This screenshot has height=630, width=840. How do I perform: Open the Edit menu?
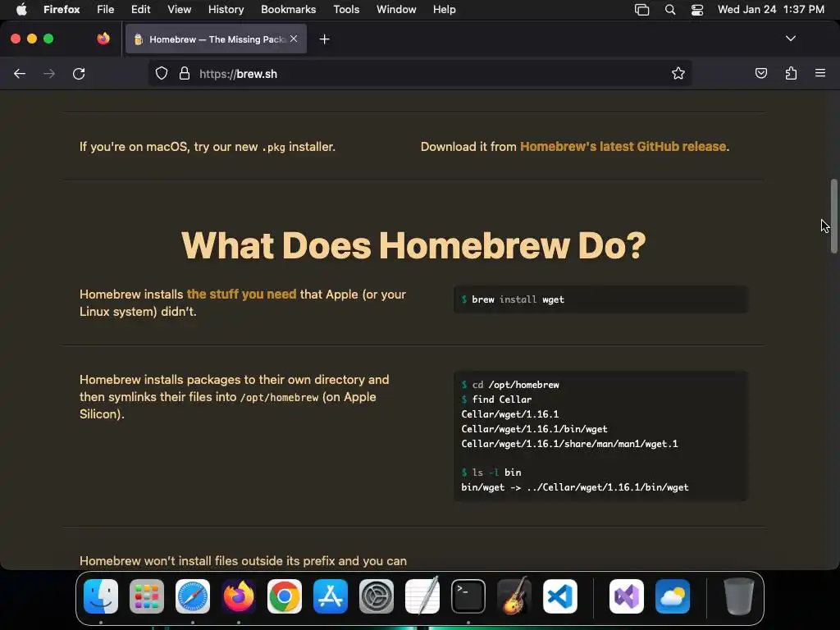(140, 10)
